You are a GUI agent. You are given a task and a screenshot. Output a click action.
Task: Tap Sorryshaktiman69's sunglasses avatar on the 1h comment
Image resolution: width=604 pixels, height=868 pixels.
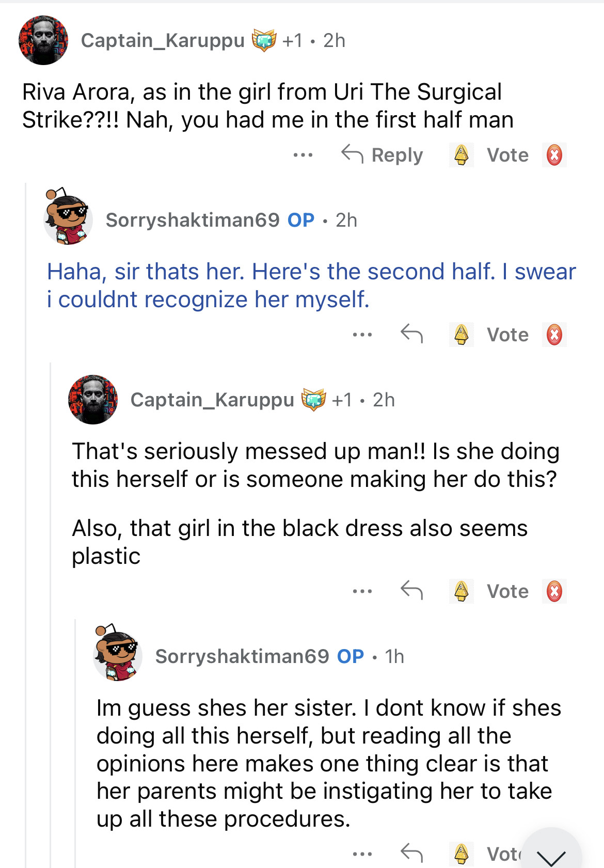pyautogui.click(x=118, y=653)
